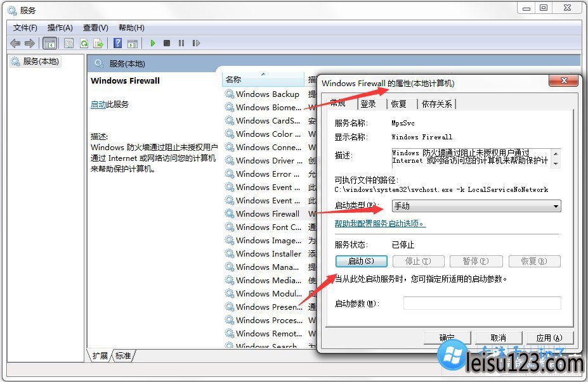The width and height of the screenshot is (588, 382).
Task: Switch to the 扩展 view tab
Action: [100, 356]
